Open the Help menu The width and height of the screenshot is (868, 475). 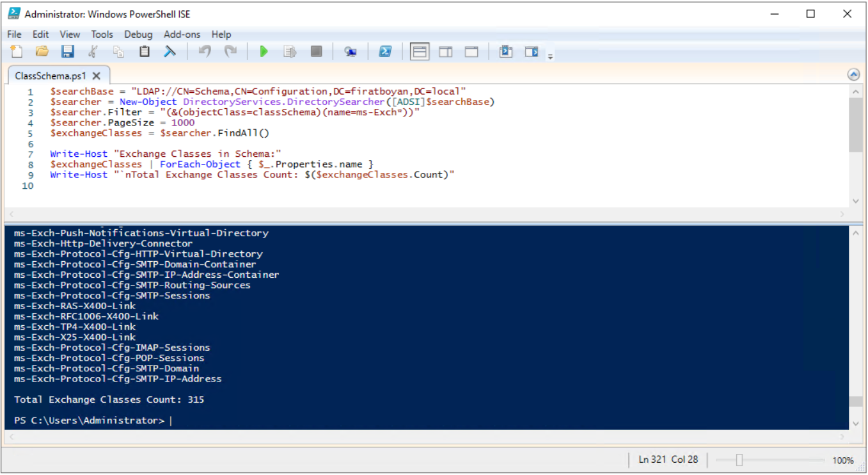221,35
